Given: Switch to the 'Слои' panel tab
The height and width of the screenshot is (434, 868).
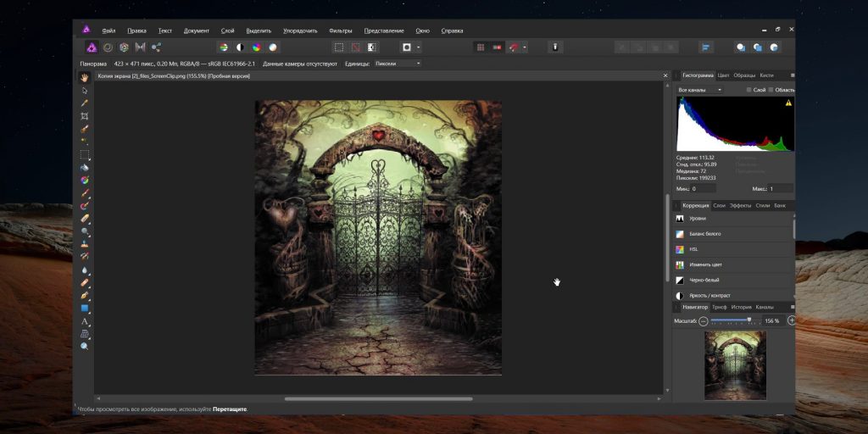Looking at the screenshot, I should coord(719,206).
